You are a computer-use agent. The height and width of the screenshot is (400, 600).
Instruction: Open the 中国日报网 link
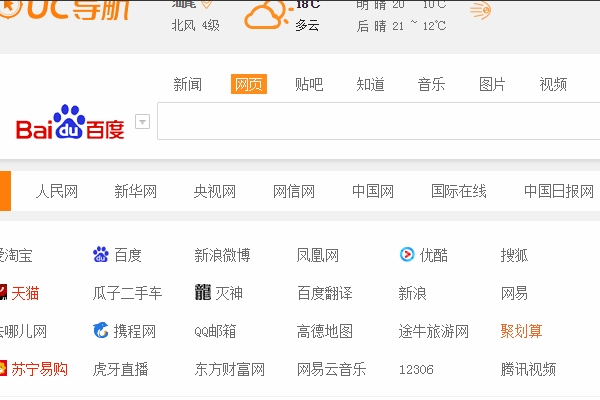point(559,191)
